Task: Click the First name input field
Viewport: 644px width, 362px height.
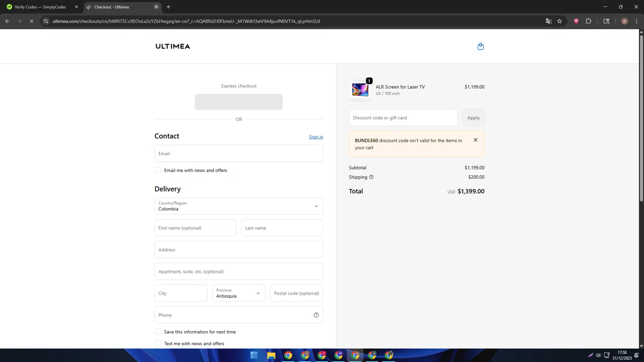Action: (x=195, y=228)
